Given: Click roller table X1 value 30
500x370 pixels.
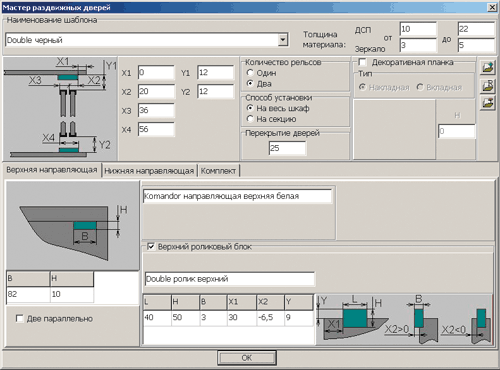Looking at the screenshot, I should point(242,318).
